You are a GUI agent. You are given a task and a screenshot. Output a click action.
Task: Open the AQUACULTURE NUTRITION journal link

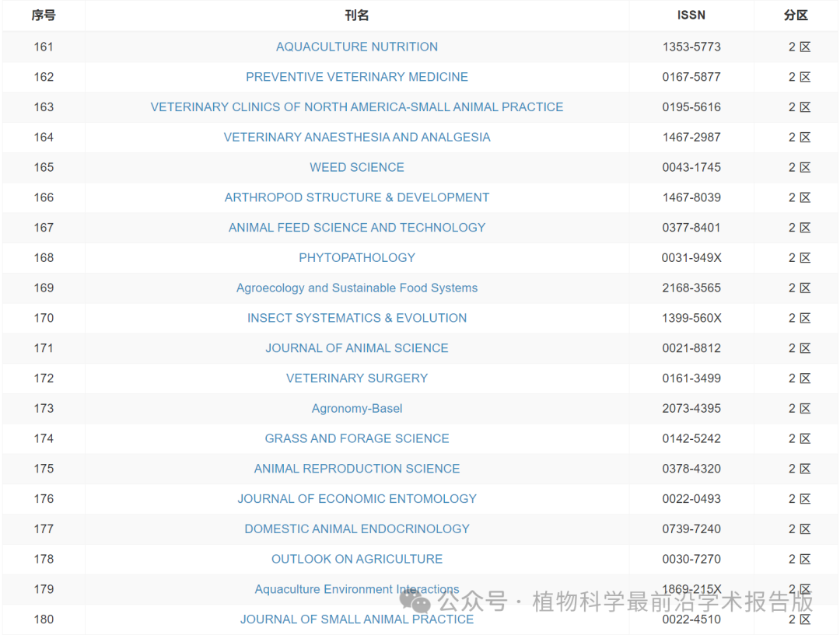coord(357,47)
